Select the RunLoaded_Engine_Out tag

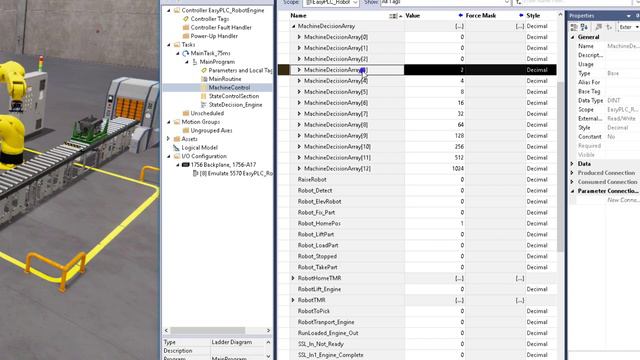tap(328, 333)
